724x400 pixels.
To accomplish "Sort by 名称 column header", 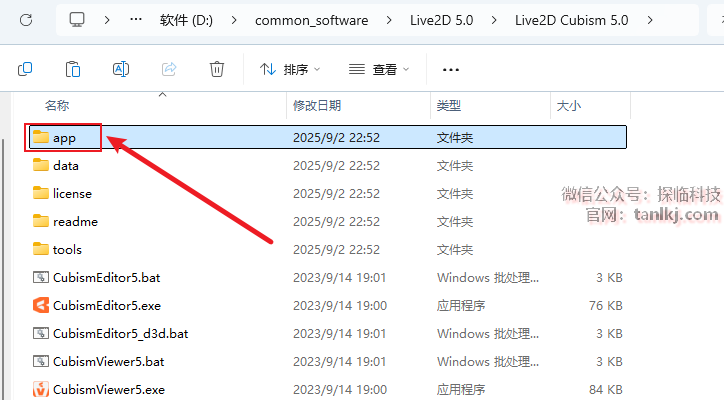I will pos(57,106).
